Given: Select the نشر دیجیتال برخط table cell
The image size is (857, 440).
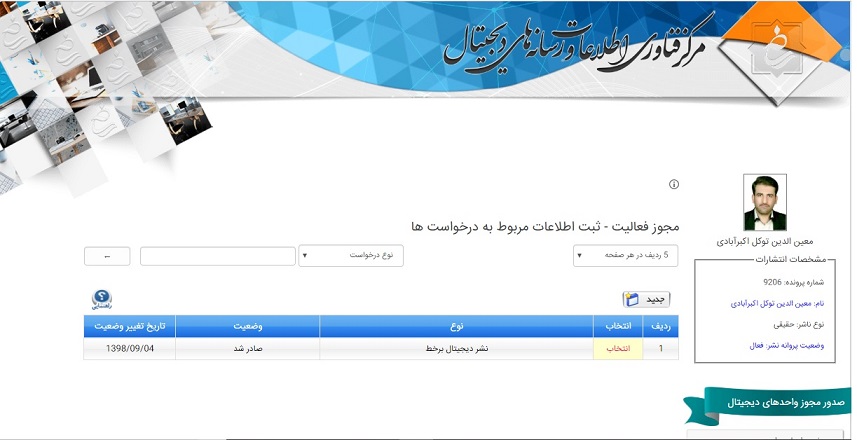Looking at the screenshot, I should [456, 349].
